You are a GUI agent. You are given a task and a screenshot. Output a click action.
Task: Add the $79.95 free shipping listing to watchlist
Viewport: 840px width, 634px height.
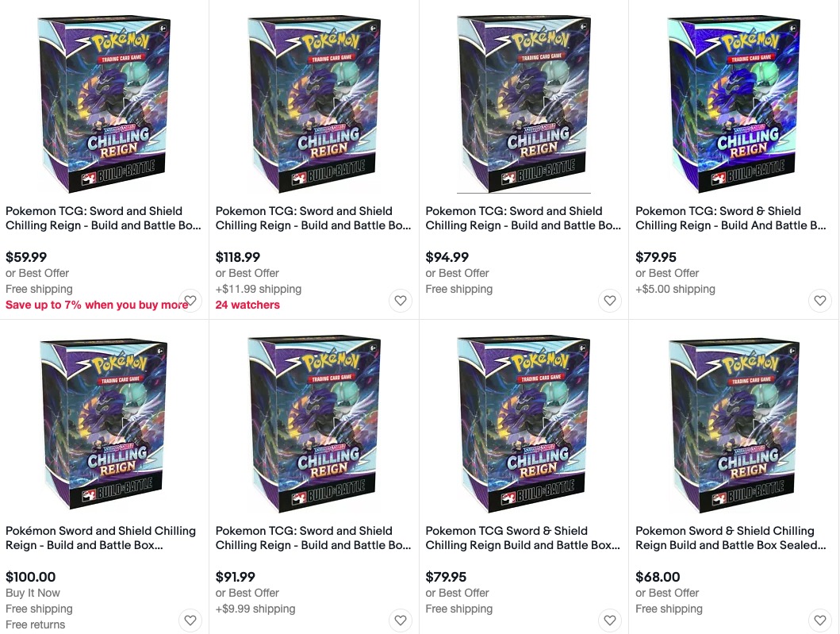click(610, 621)
